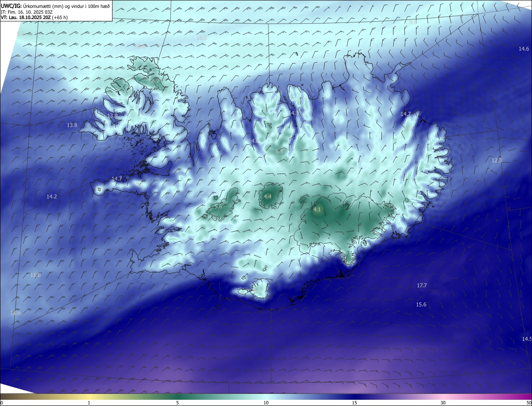
Task: Click the map value "11.8"
Action: [35, 275]
